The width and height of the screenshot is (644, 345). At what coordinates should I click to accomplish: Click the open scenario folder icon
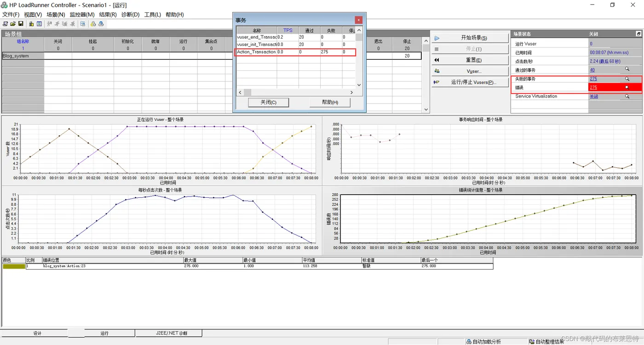tap(13, 24)
